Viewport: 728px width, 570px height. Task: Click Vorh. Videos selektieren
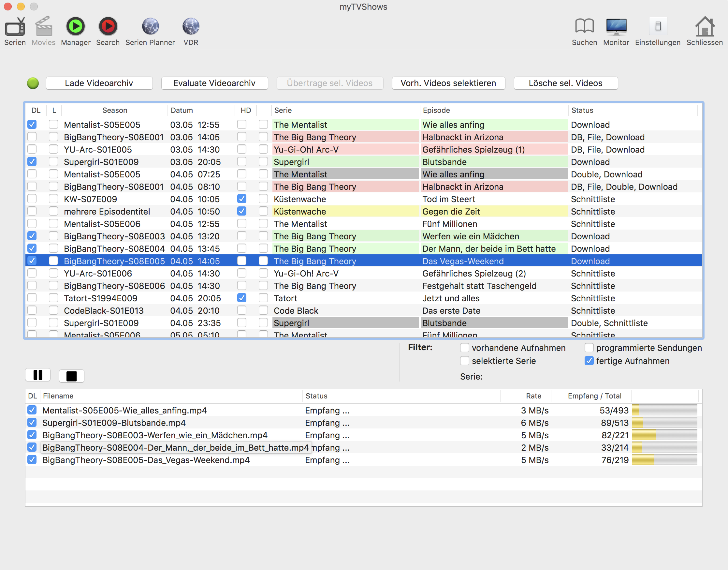tap(448, 83)
